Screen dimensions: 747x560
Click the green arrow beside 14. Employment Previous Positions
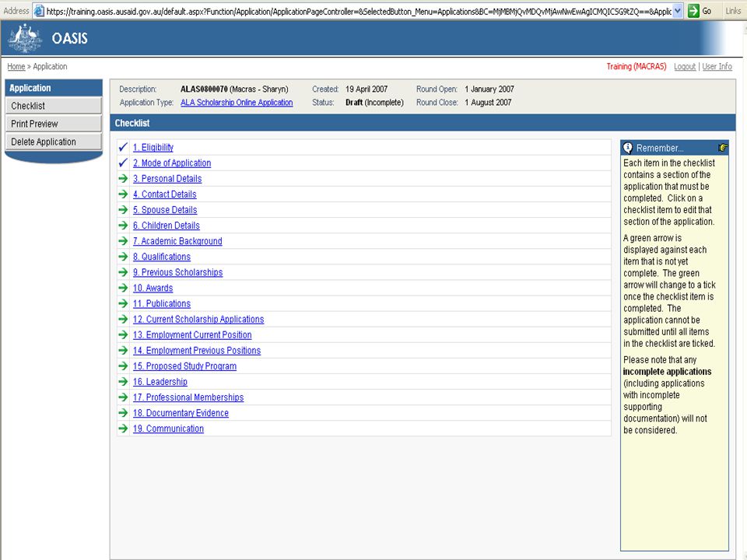[123, 351]
